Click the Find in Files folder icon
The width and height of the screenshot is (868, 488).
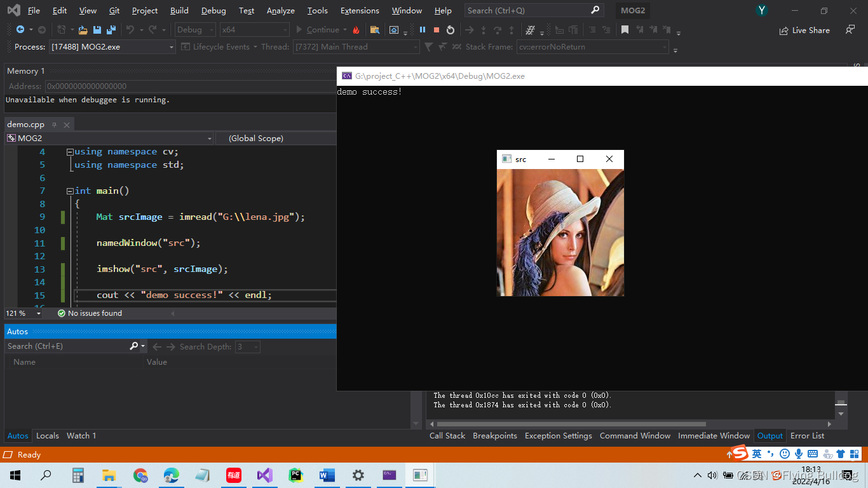click(375, 30)
